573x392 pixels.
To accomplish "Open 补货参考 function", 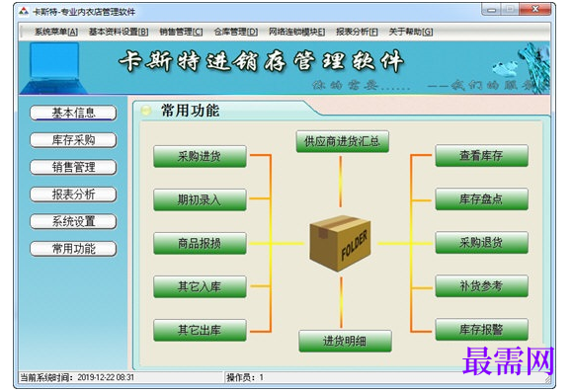I will pos(482,286).
